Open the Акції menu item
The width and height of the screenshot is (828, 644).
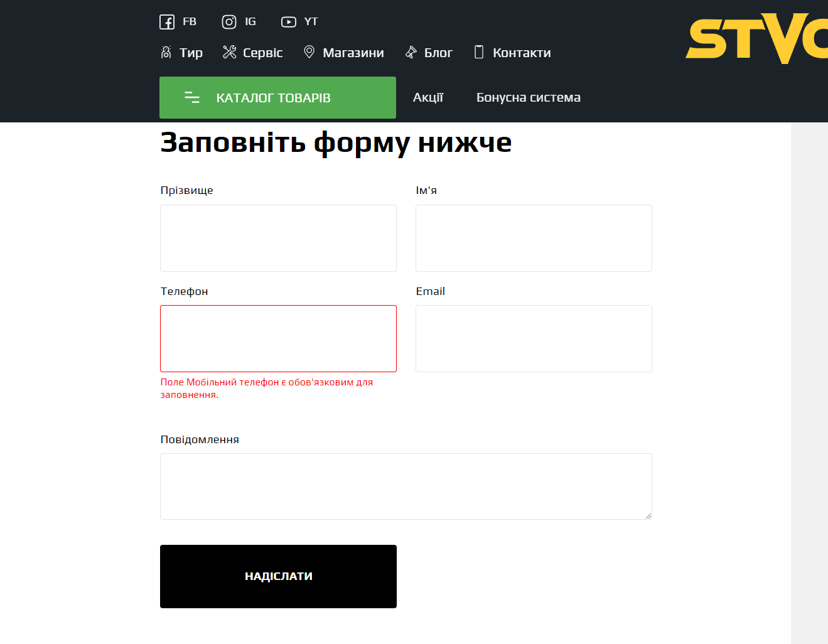point(427,97)
